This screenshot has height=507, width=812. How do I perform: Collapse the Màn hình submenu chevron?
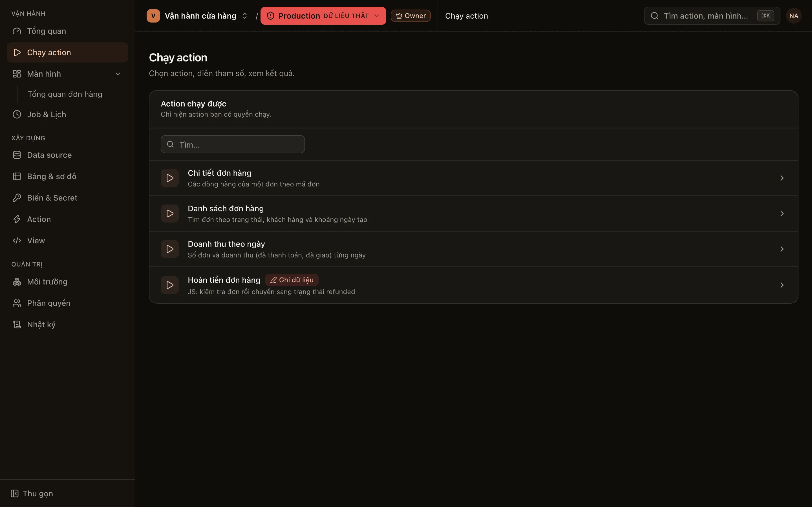[x=118, y=74]
